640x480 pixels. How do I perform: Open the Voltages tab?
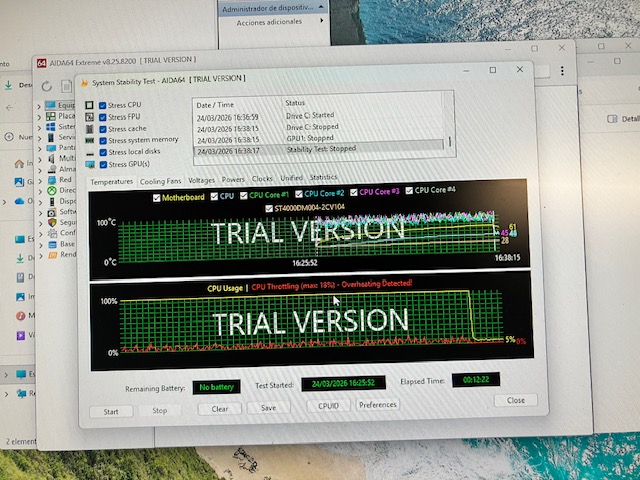click(201, 180)
